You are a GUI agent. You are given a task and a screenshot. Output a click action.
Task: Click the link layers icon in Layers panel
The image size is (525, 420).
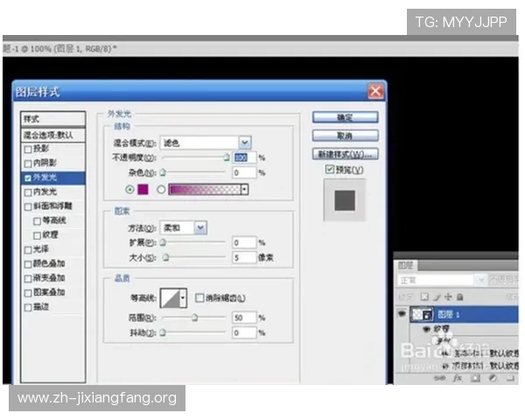pyautogui.click(x=439, y=378)
